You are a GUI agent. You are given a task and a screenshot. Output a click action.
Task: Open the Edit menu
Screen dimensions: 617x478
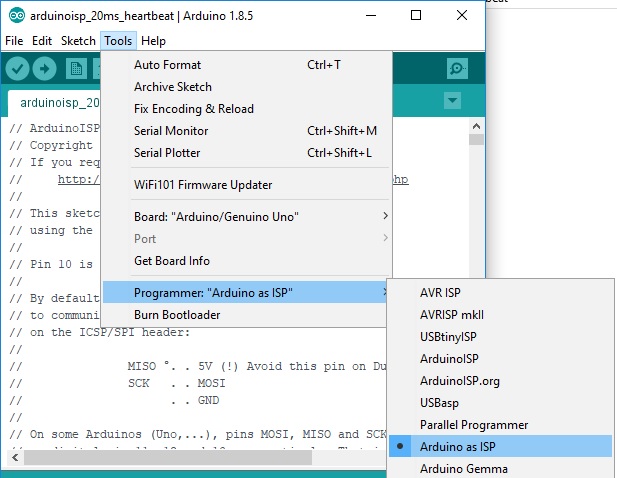(42, 41)
